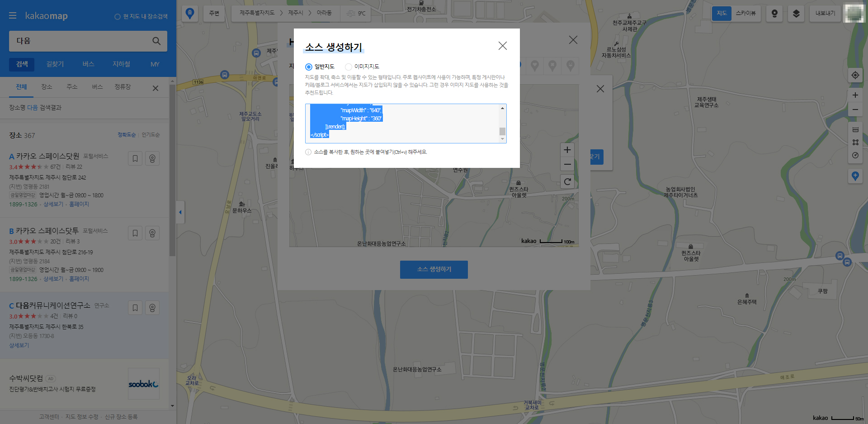This screenshot has width=868, height=424.
Task: Center map on current location
Action: point(855,75)
